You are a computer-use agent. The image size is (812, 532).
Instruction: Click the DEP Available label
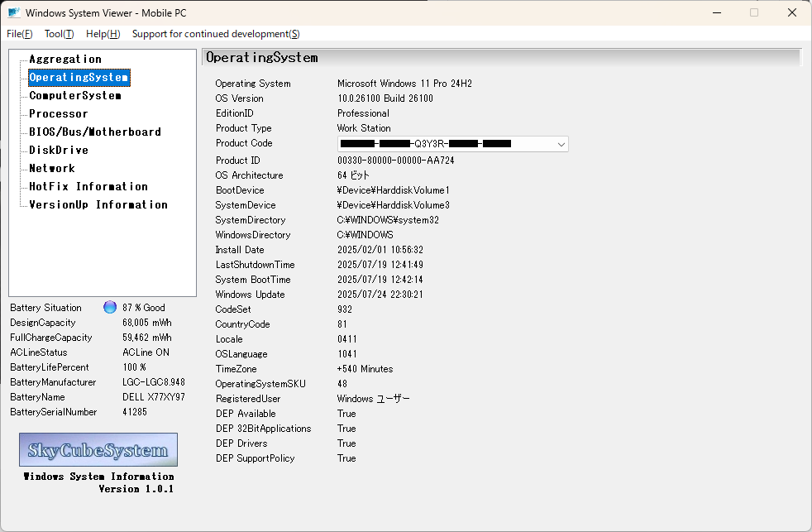tap(246, 414)
